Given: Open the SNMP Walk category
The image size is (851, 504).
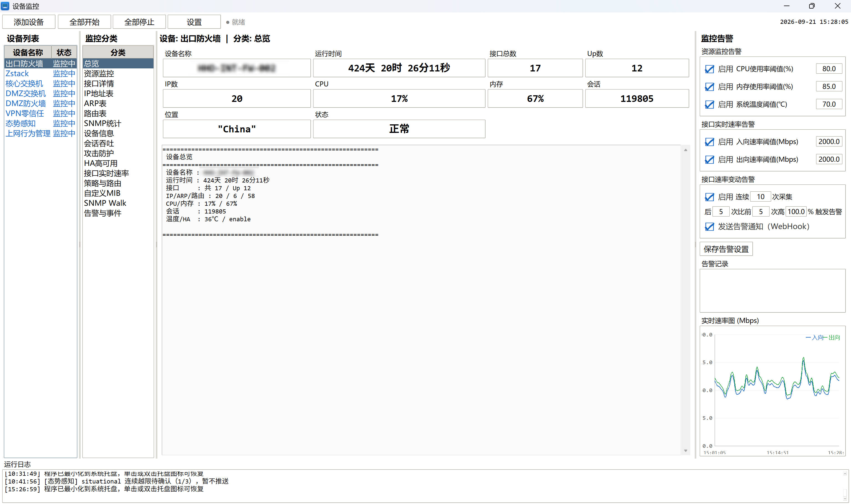Looking at the screenshot, I should 118,203.
